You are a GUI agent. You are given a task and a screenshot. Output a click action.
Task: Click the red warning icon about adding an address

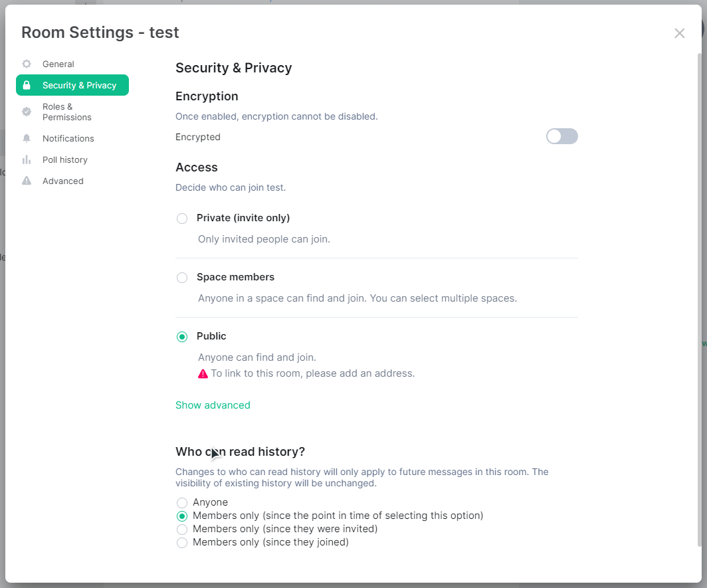(x=203, y=374)
